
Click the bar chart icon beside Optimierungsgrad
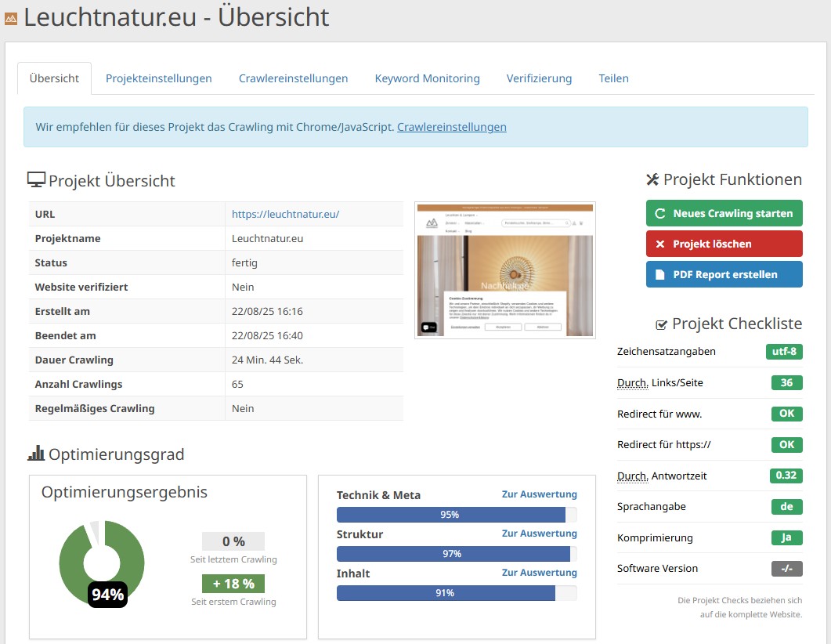pyautogui.click(x=34, y=452)
